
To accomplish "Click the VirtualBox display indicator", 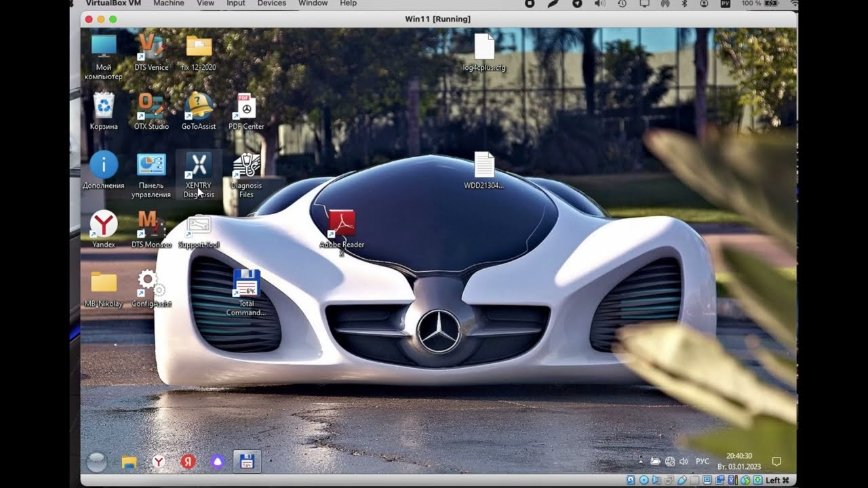I will tap(707, 481).
